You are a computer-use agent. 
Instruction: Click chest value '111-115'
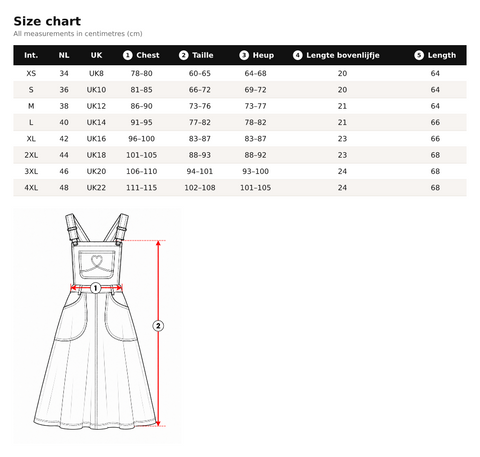click(141, 188)
